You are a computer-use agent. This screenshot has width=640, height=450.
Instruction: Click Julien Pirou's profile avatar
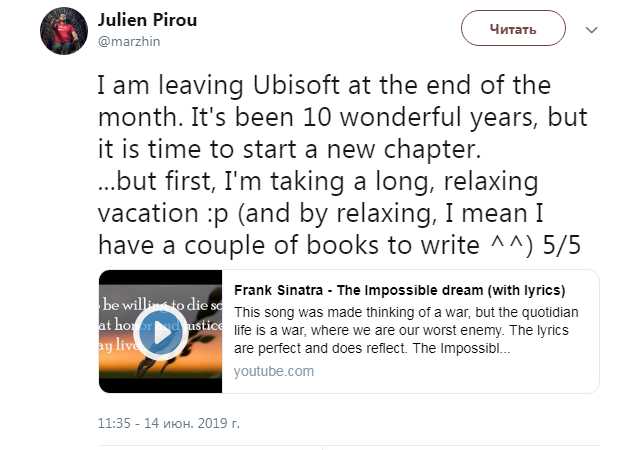click(61, 35)
